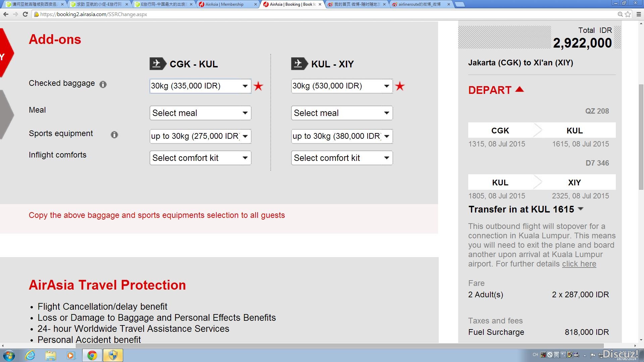644x362 pixels.
Task: Click the CH language indicator in tray
Action: tap(535, 355)
